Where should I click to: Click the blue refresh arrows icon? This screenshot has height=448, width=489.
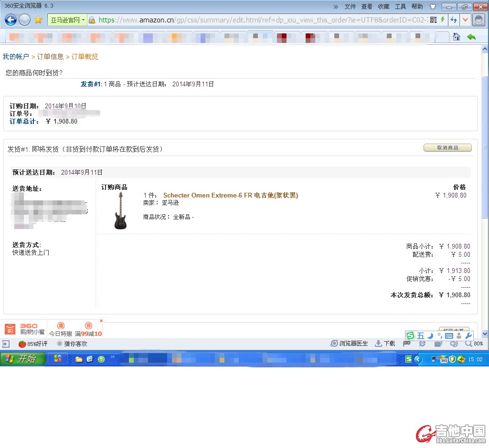(454, 20)
